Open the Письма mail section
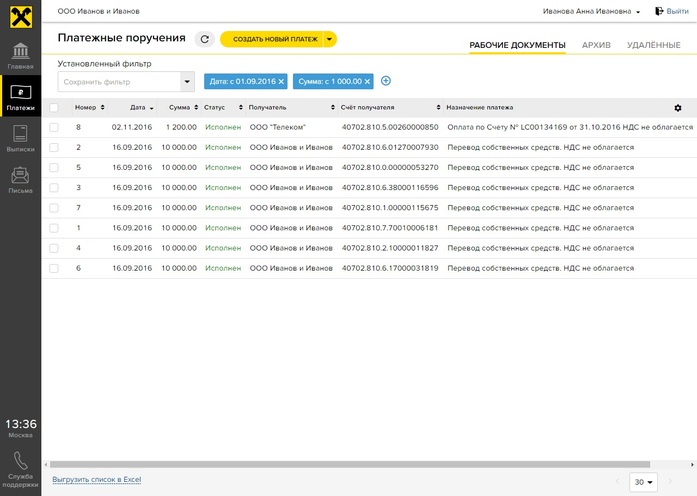The height and width of the screenshot is (496, 697). point(20,179)
